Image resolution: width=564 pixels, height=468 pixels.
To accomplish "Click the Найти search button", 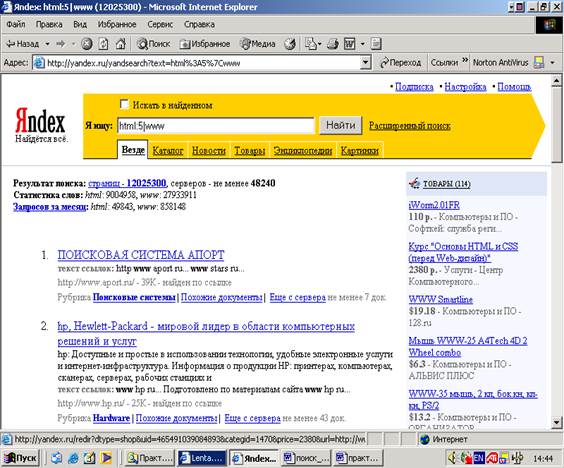I will pyautogui.click(x=341, y=125).
